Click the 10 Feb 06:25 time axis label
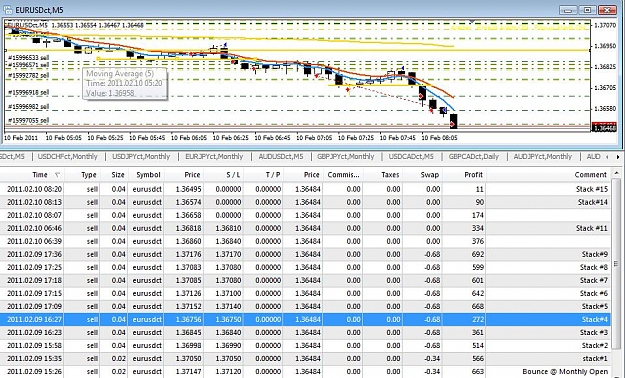Viewport: 625px width, 378px height. click(230, 138)
